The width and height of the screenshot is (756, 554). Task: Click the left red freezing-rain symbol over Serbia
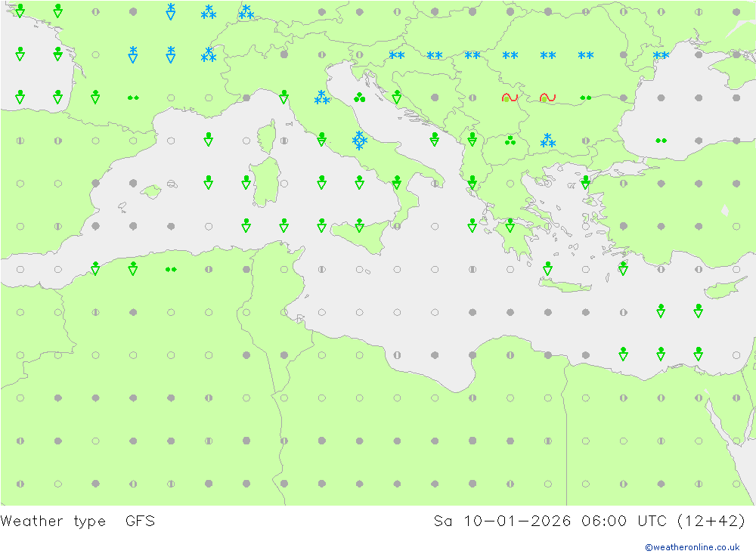click(510, 97)
